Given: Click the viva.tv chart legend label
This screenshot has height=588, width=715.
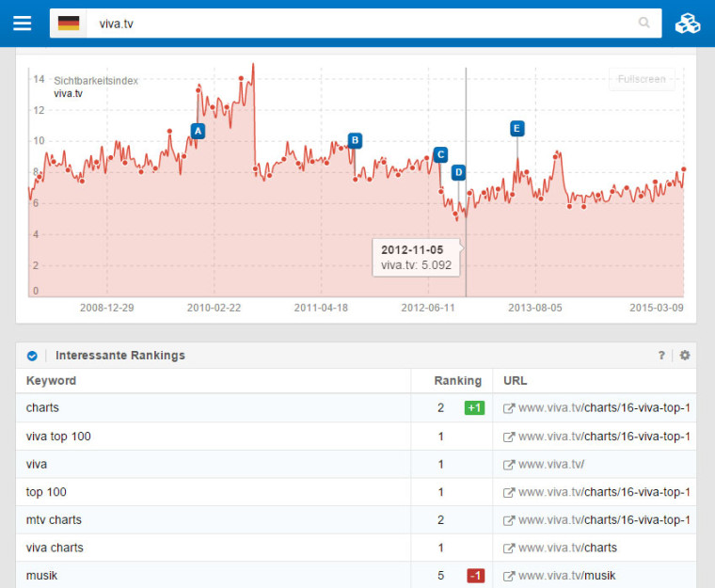Looking at the screenshot, I should click(69, 93).
